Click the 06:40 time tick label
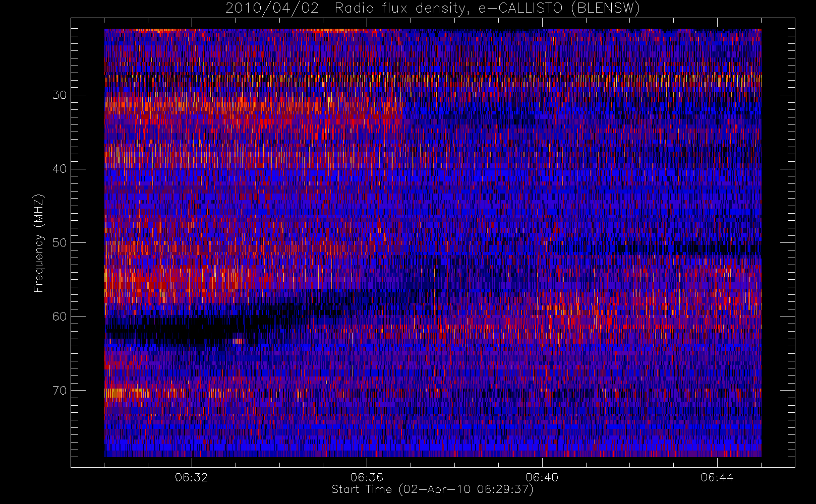Viewport: 816px width, 504px height. click(x=542, y=477)
